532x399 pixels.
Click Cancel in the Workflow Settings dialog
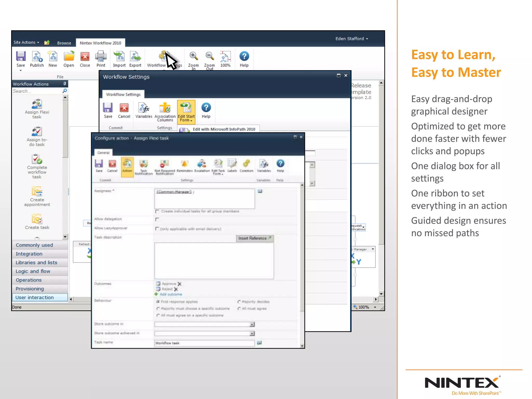(124, 111)
